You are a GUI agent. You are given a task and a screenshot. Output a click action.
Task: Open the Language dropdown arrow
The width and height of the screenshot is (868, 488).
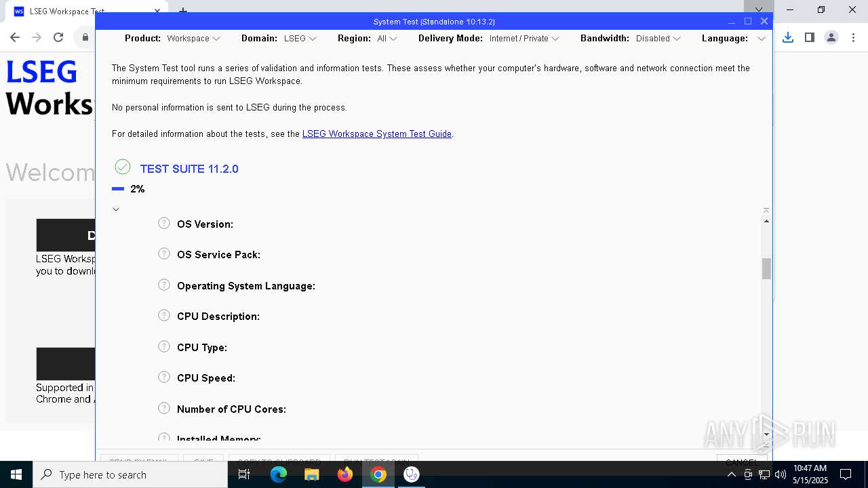[x=761, y=39]
